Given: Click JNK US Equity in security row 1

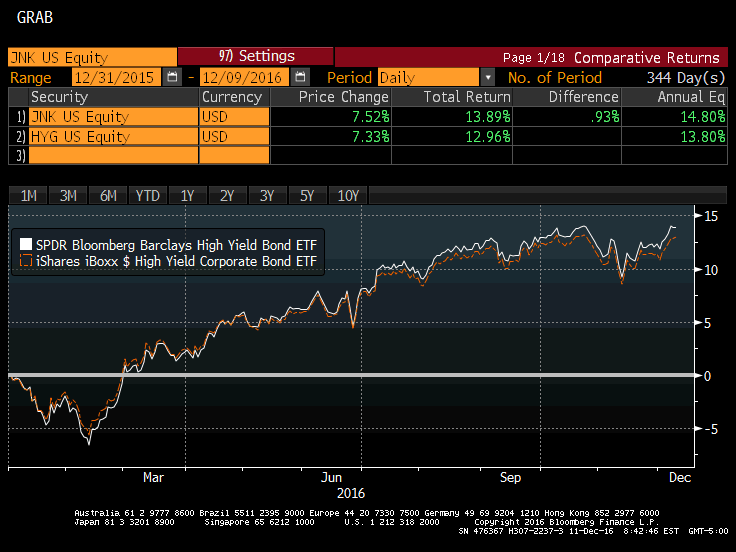Looking at the screenshot, I should (114, 116).
